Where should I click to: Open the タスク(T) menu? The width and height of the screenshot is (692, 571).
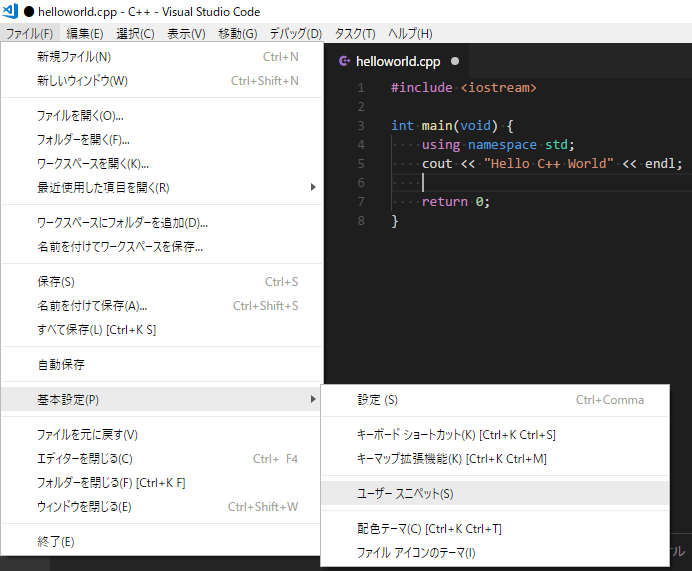click(355, 34)
